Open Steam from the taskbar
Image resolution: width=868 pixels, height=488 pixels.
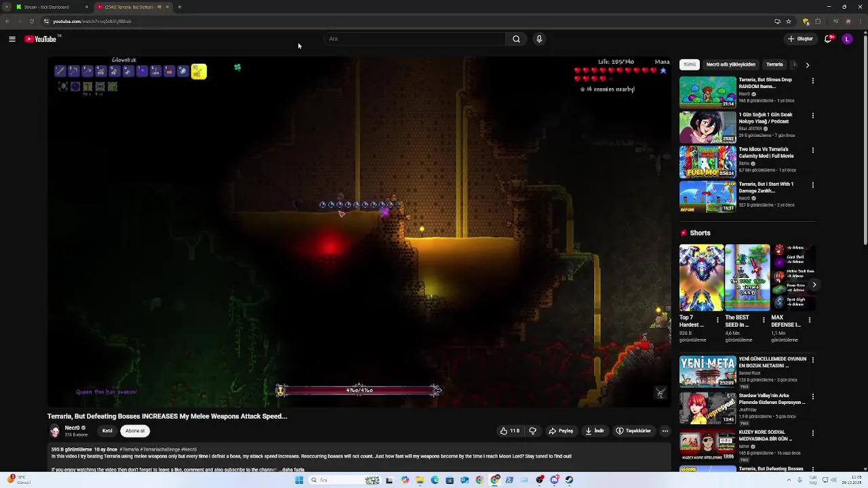[x=569, y=480]
